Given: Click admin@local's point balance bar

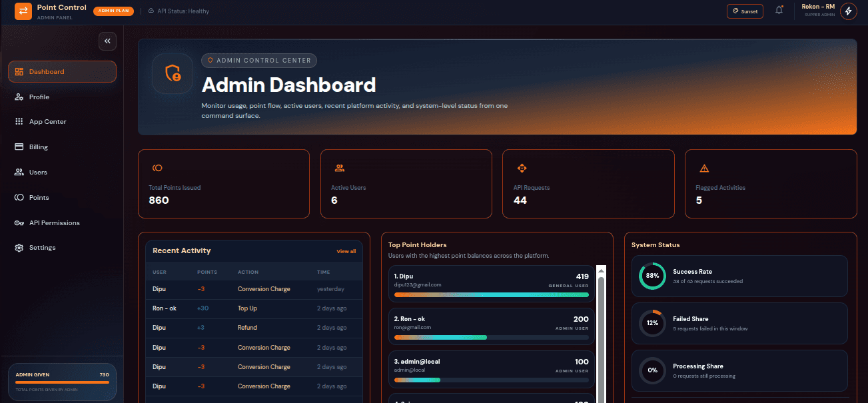Looking at the screenshot, I should tap(492, 380).
